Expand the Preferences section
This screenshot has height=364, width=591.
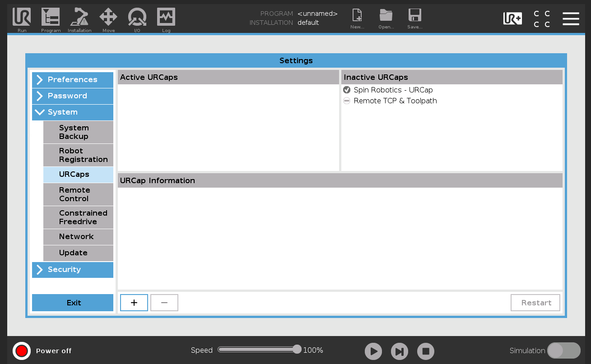coord(73,80)
